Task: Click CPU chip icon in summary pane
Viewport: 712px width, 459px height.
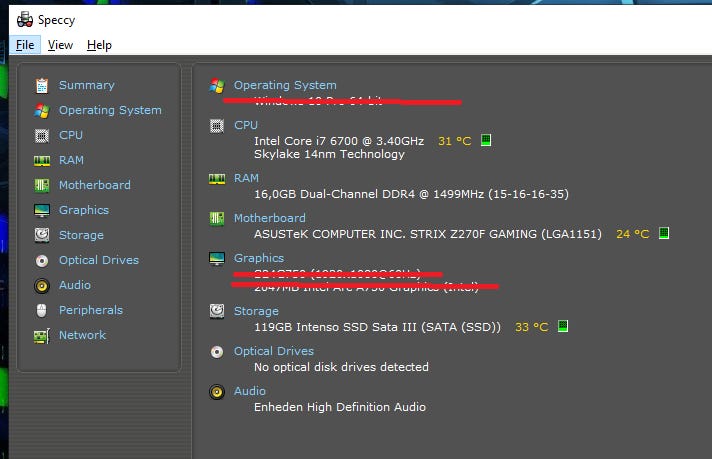Action: tap(217, 126)
